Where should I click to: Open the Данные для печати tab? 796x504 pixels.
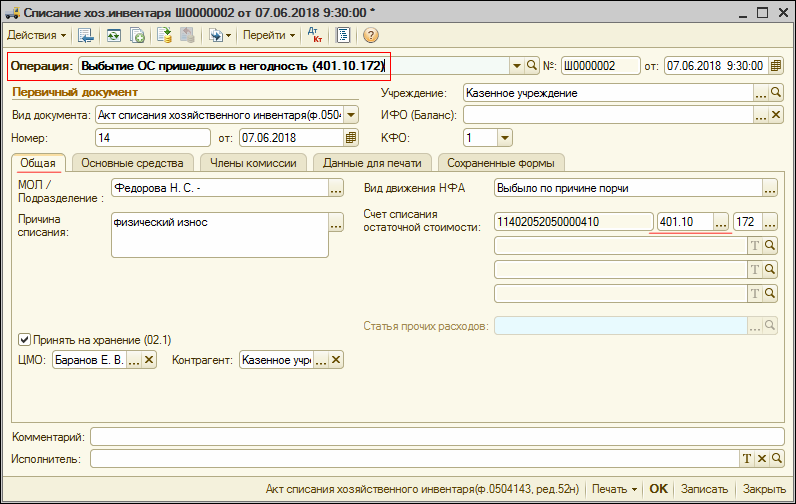click(372, 163)
